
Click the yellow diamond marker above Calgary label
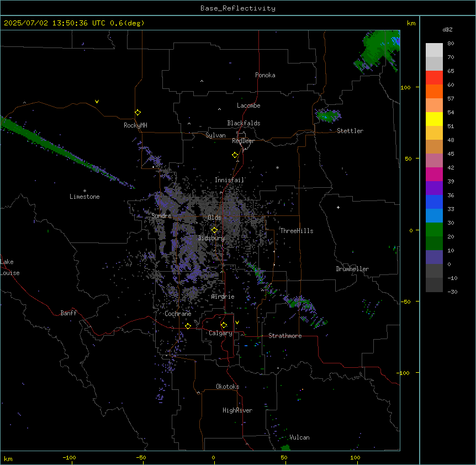click(224, 325)
